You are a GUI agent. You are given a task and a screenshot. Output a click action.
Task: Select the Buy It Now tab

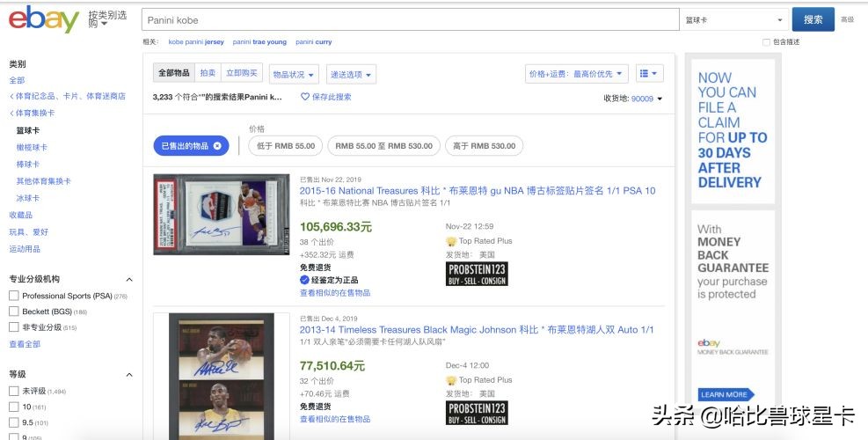242,74
